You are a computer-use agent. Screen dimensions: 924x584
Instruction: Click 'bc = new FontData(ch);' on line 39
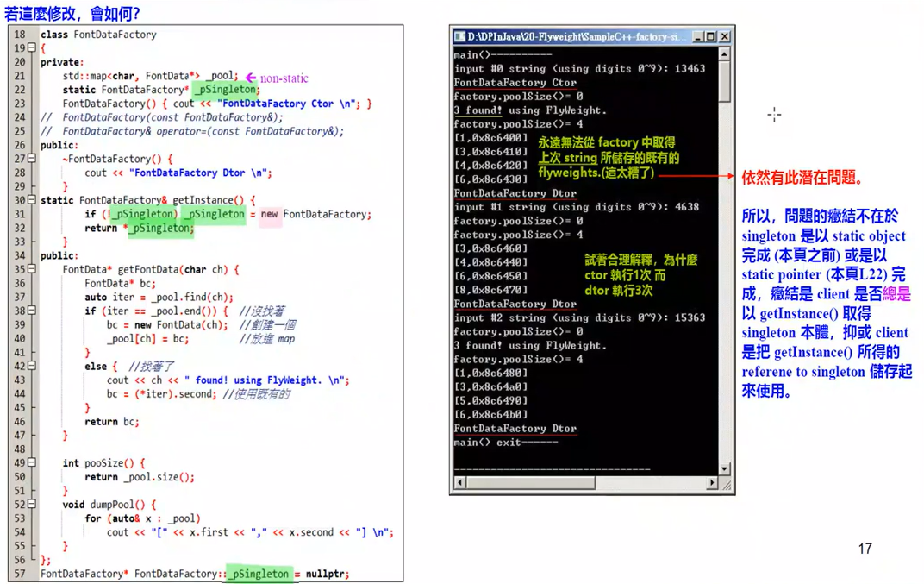click(x=167, y=324)
